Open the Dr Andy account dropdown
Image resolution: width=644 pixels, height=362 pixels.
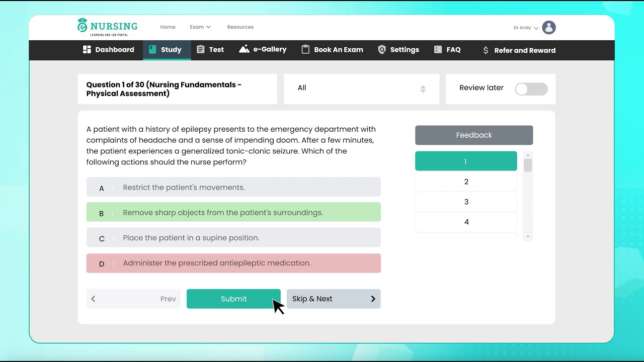click(x=526, y=28)
